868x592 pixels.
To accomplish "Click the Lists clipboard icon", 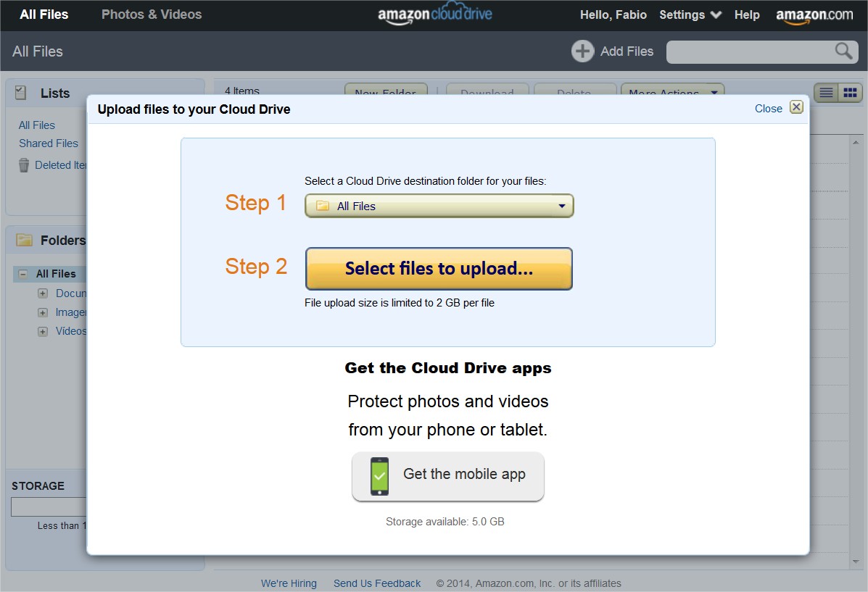I will coord(20,93).
